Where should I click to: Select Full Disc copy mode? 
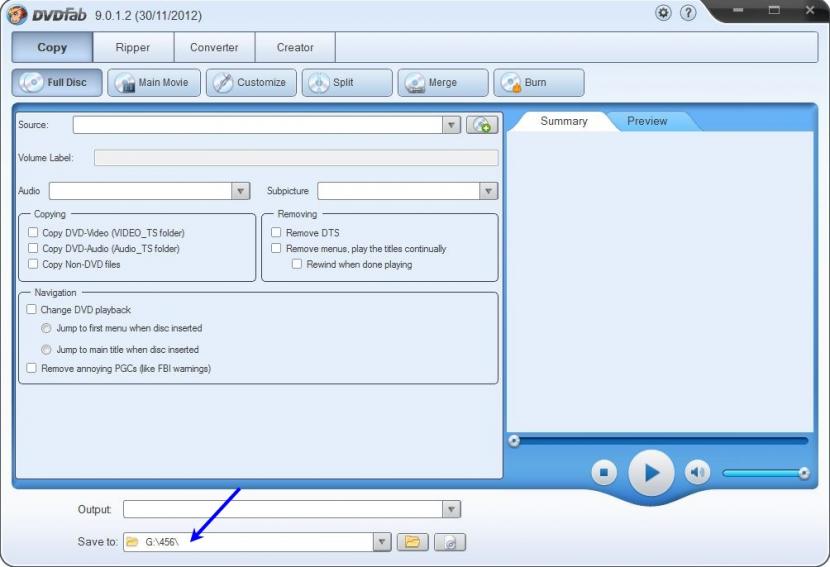[57, 83]
